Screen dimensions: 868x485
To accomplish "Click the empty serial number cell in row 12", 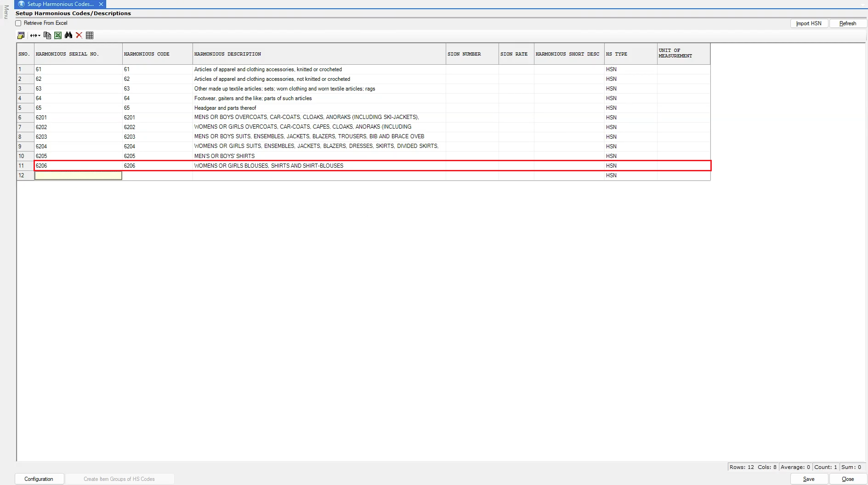I will tap(78, 175).
